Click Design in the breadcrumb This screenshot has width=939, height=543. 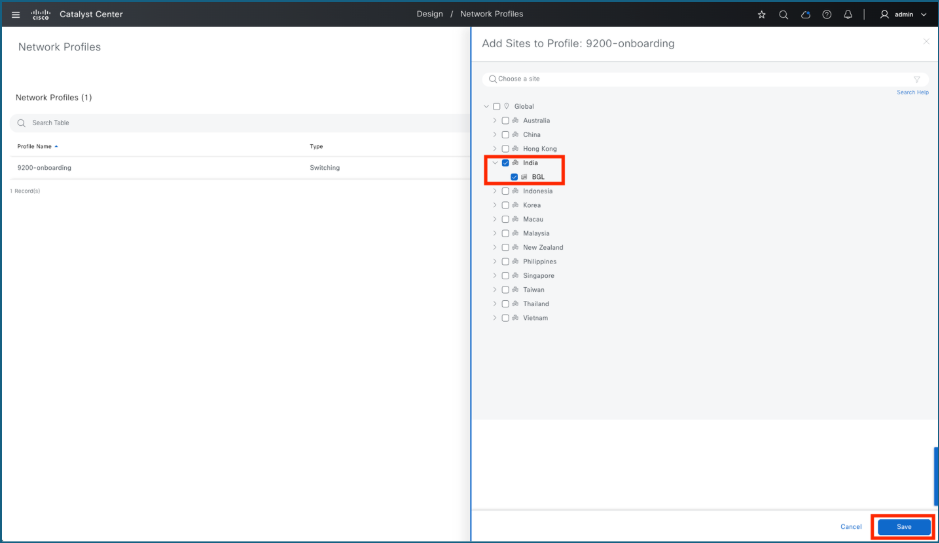click(430, 14)
